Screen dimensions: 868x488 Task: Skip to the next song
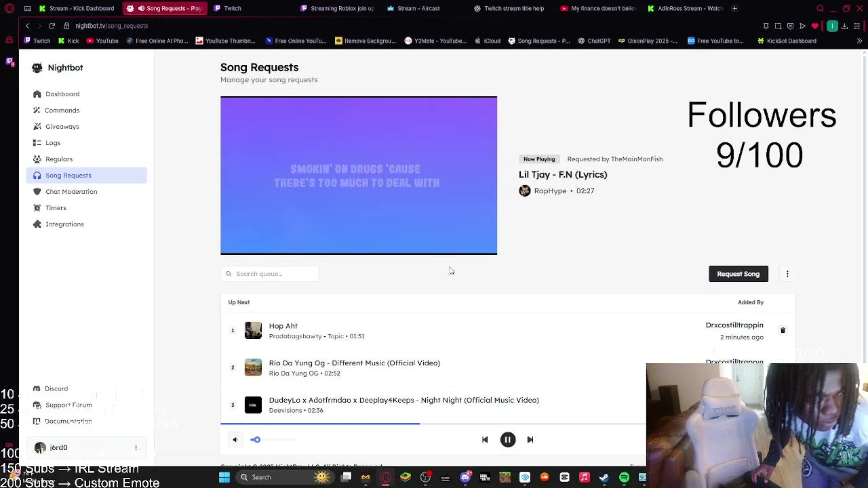click(x=530, y=440)
